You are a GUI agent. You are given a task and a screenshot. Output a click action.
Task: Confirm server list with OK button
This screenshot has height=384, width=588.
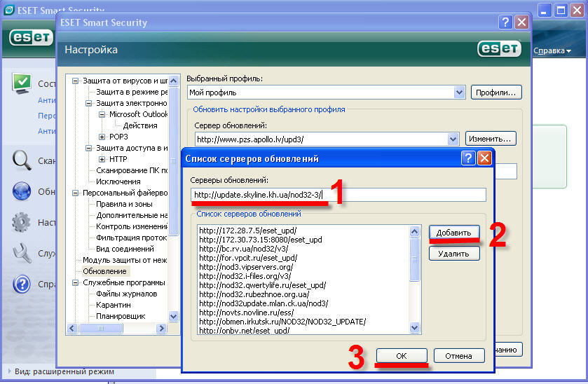click(402, 355)
